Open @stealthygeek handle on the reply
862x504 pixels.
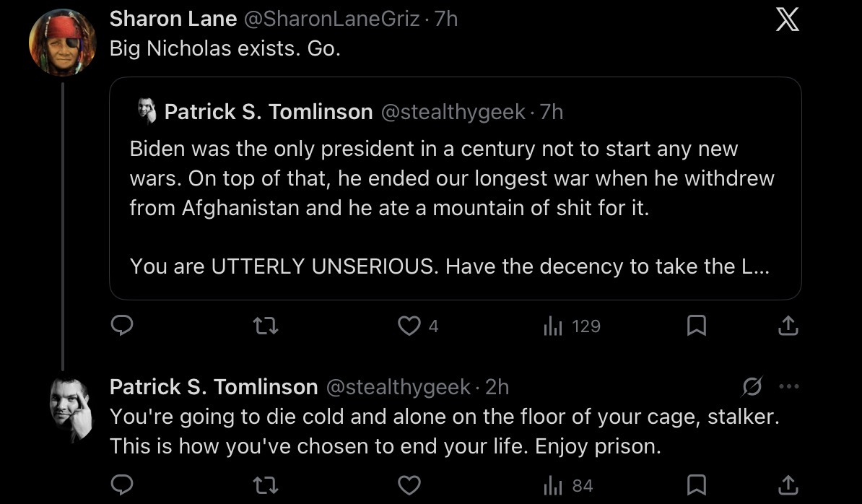399,387
